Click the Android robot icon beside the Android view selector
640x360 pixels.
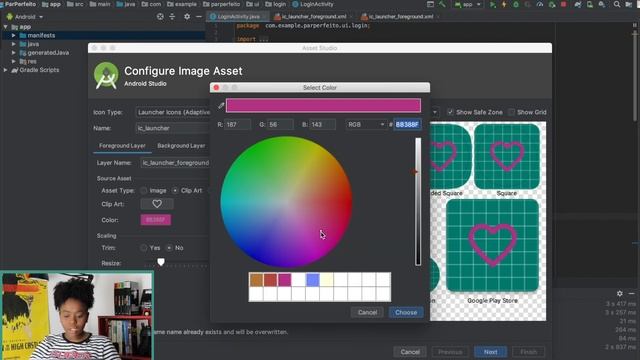pyautogui.click(x=10, y=17)
